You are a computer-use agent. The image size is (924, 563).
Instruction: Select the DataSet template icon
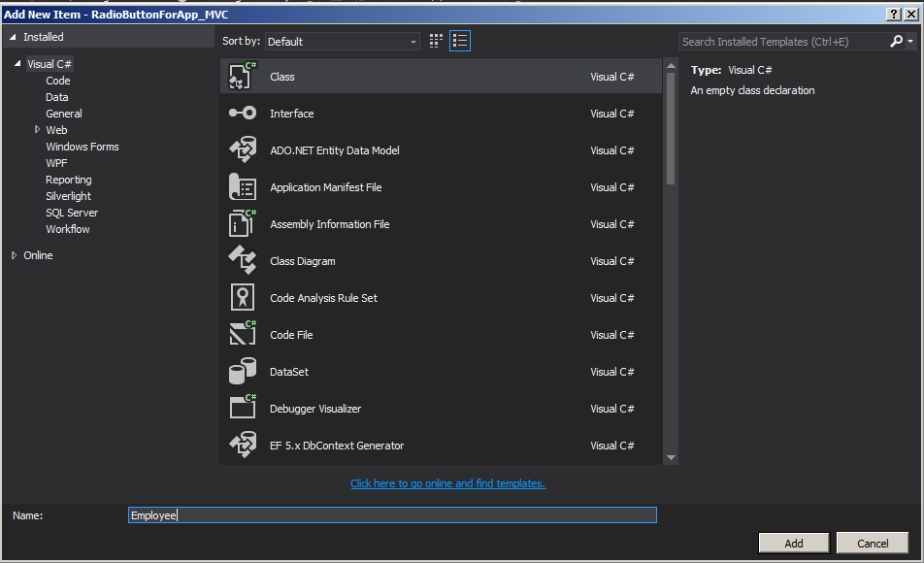242,372
